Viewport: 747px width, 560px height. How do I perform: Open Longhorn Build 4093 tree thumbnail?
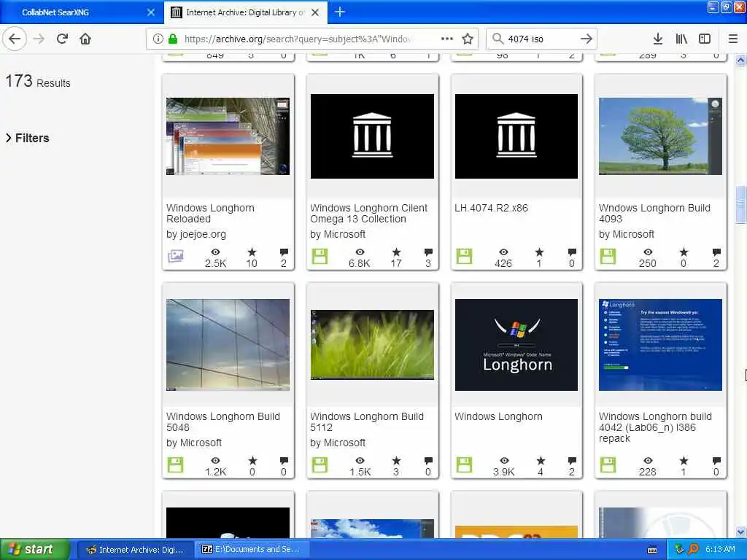coord(660,136)
